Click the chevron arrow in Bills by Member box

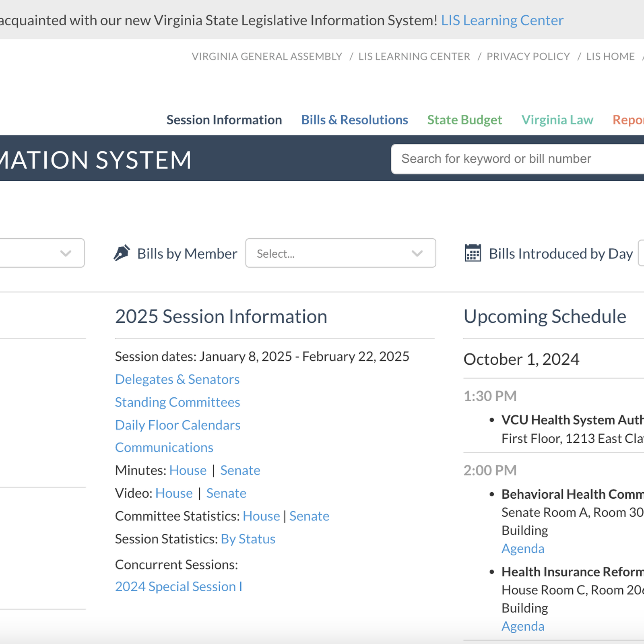click(x=417, y=253)
